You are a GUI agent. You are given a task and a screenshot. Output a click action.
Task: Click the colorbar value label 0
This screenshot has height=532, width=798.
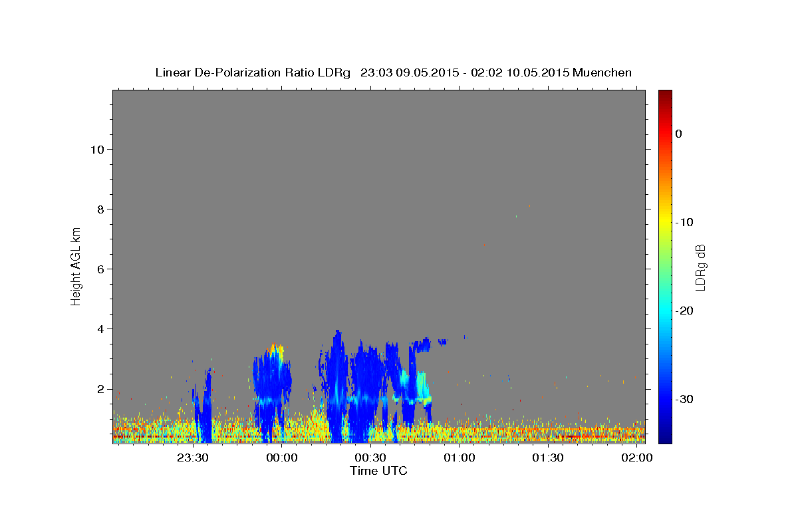tap(678, 134)
